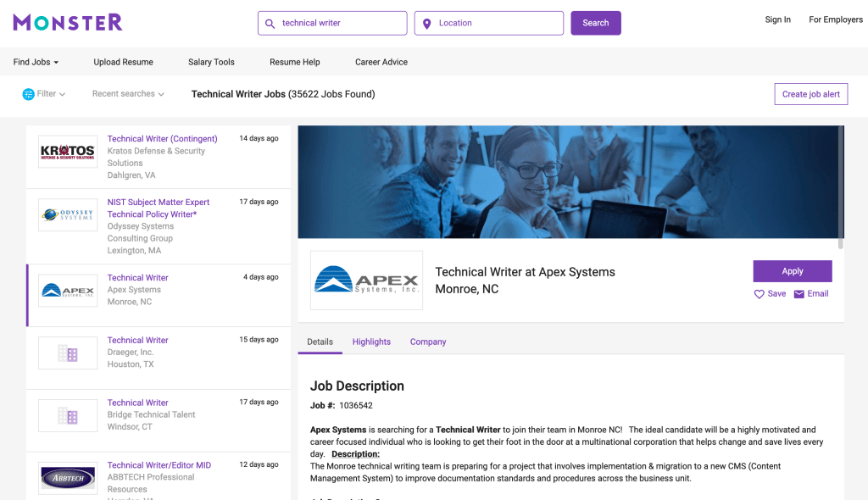
Task: Open the Find Jobs dropdown menu
Action: click(x=36, y=62)
